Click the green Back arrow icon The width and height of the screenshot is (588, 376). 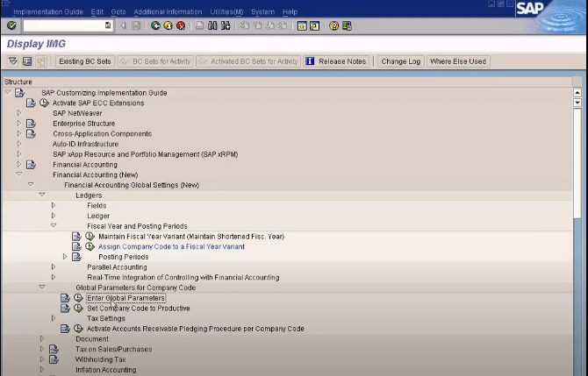tap(155, 25)
